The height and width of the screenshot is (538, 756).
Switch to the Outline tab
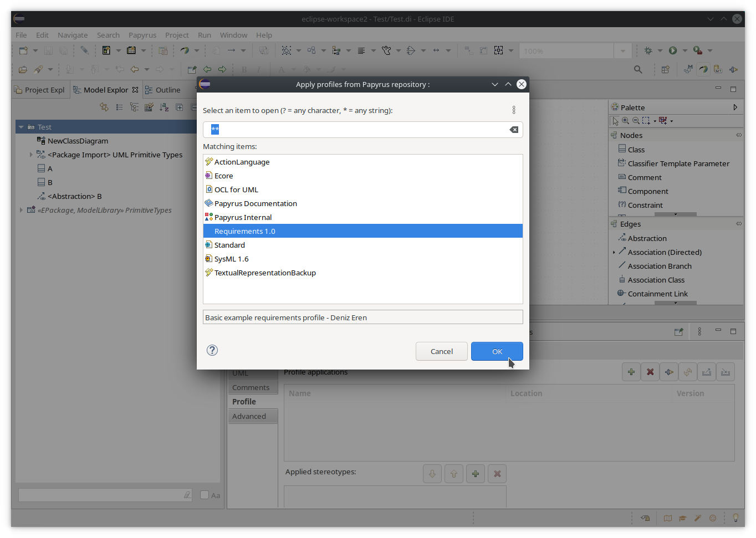point(163,90)
